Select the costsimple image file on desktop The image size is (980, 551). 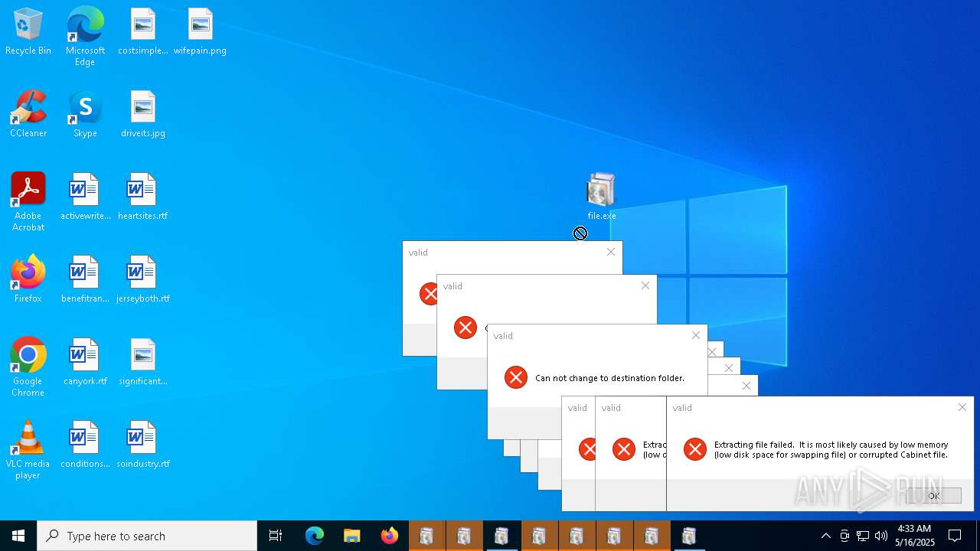tap(143, 32)
